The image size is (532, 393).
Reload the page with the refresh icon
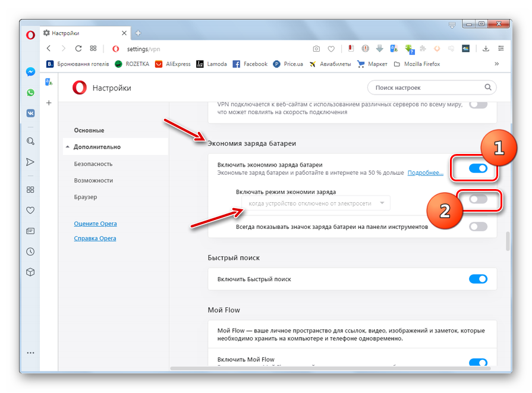[78, 49]
